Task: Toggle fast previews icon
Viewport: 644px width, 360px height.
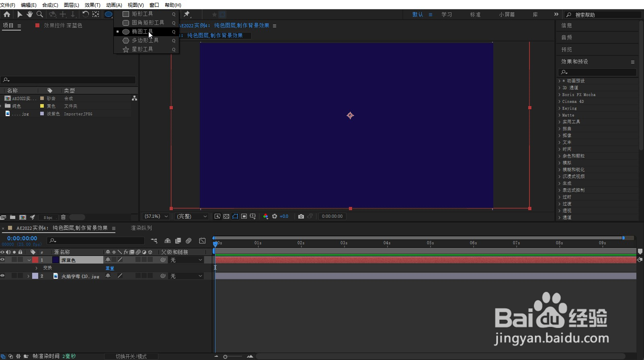Action: (x=217, y=216)
